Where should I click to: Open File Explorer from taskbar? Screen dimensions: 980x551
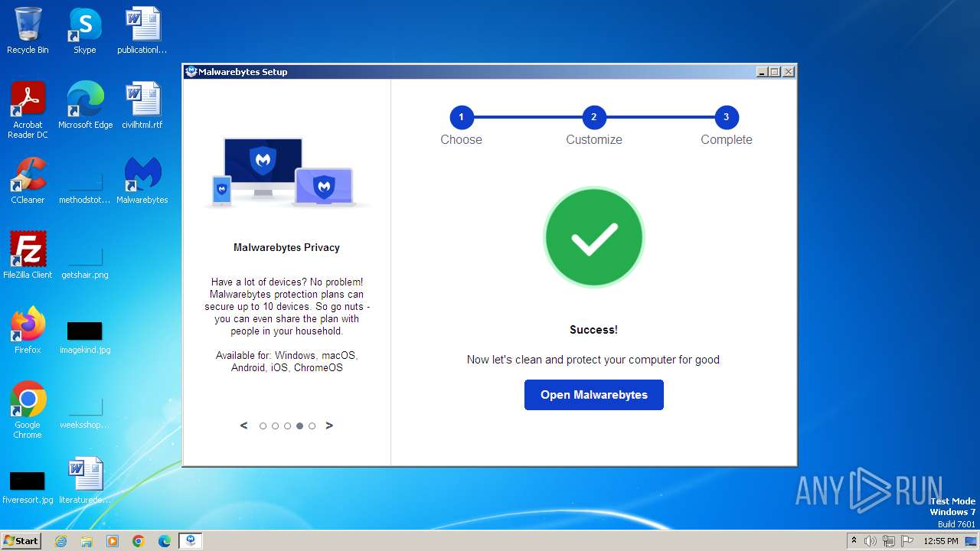[87, 541]
